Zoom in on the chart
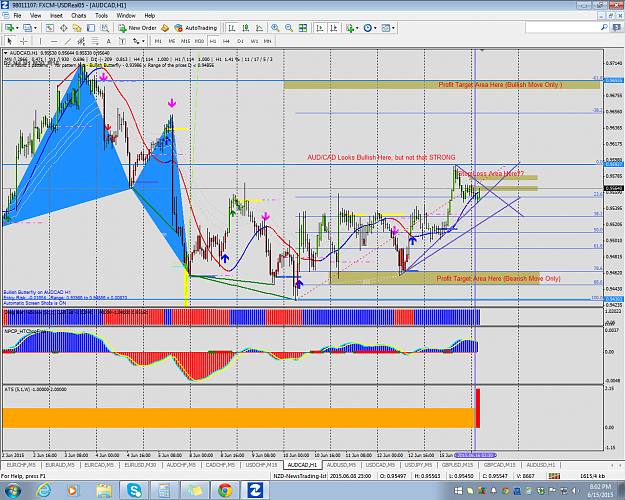This screenshot has height=500, width=625. [x=275, y=28]
